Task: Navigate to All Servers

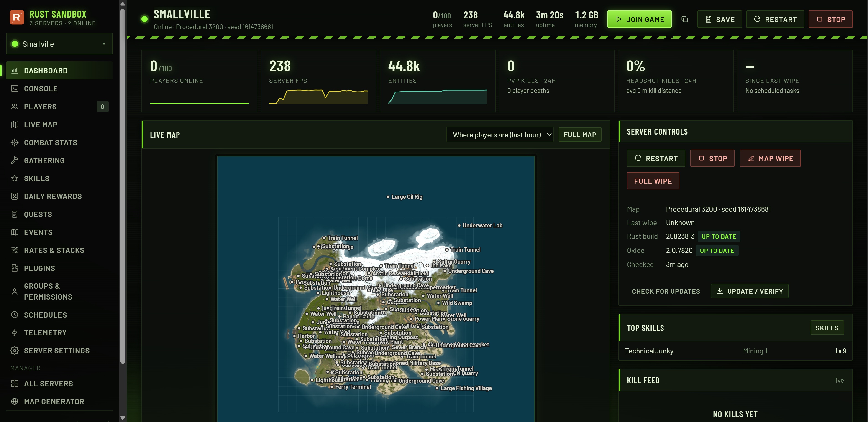Action: point(59,384)
